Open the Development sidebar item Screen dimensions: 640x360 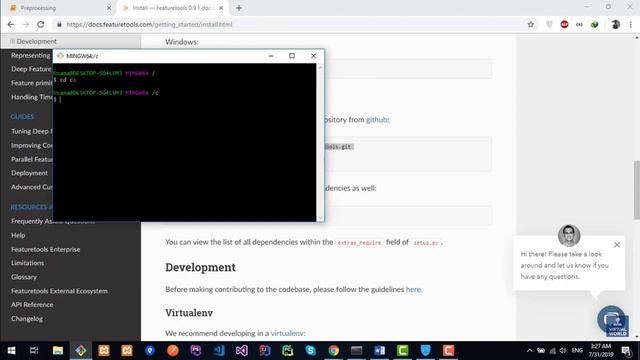click(36, 41)
